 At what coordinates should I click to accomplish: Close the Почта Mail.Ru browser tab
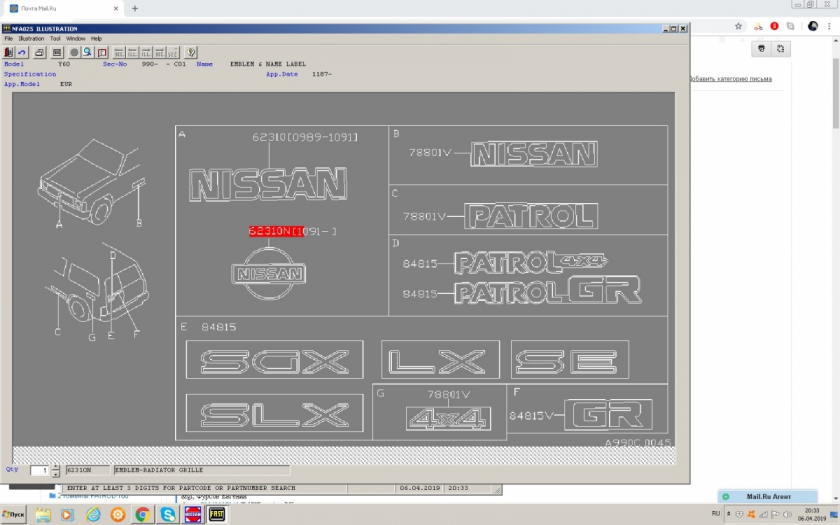point(116,9)
